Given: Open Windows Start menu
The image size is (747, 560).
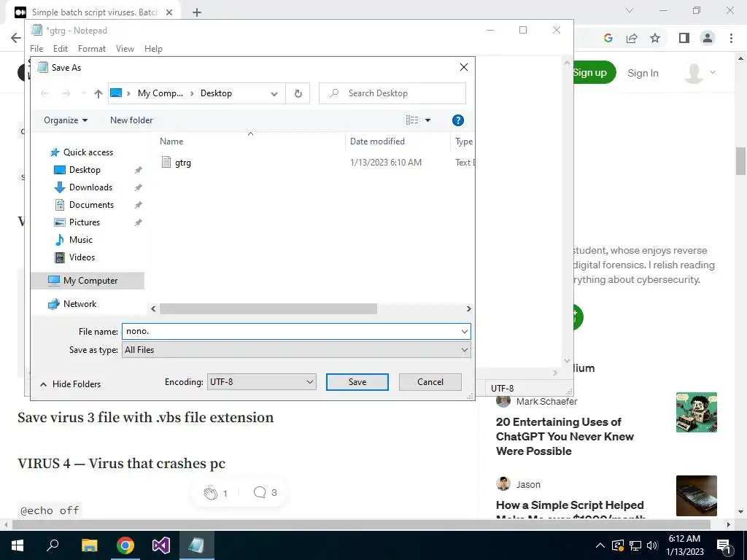Looking at the screenshot, I should pos(18,545).
